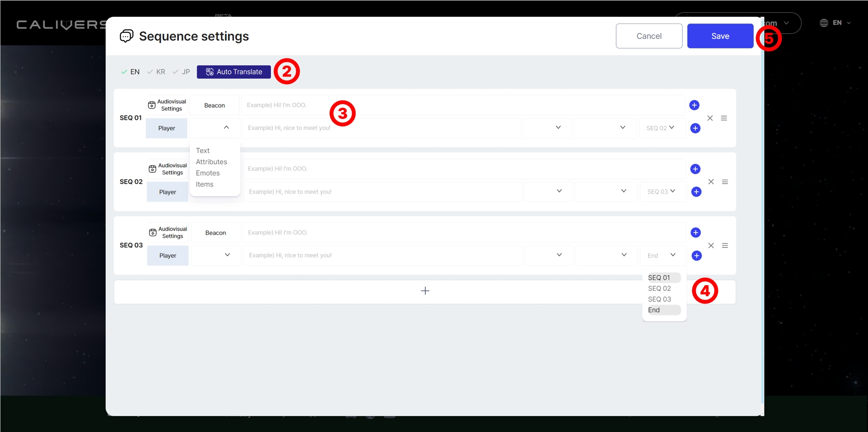Choose Emotes from the open type menu
This screenshot has width=868, height=432.
208,173
